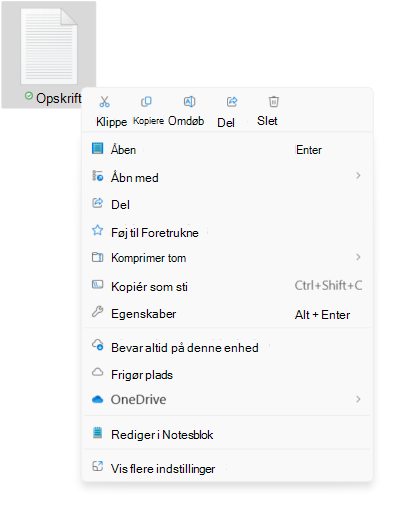Choose Åben from the context menu

pyautogui.click(x=227, y=149)
